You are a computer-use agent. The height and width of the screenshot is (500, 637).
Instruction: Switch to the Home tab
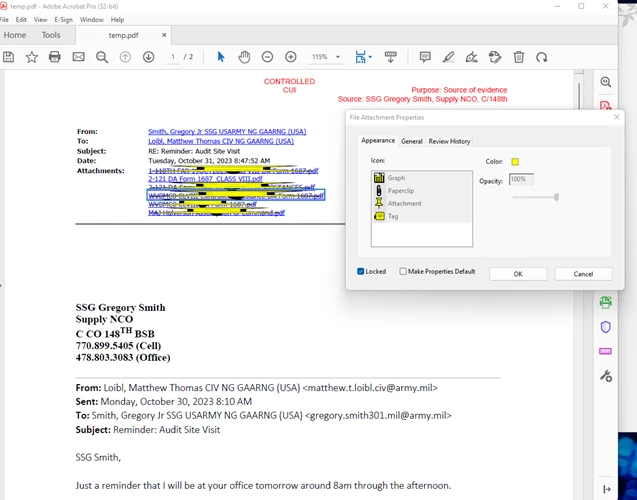pyautogui.click(x=15, y=35)
